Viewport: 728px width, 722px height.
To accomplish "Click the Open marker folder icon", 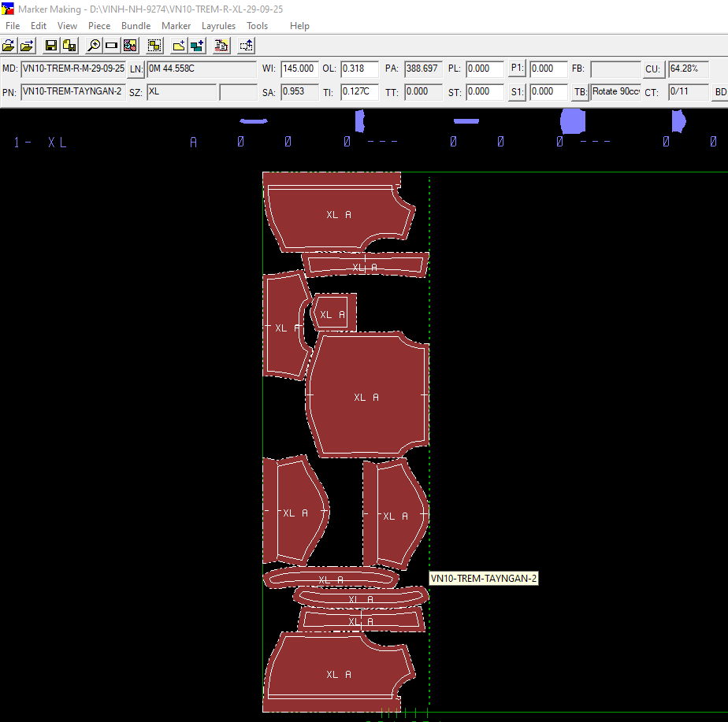I will tap(9, 46).
